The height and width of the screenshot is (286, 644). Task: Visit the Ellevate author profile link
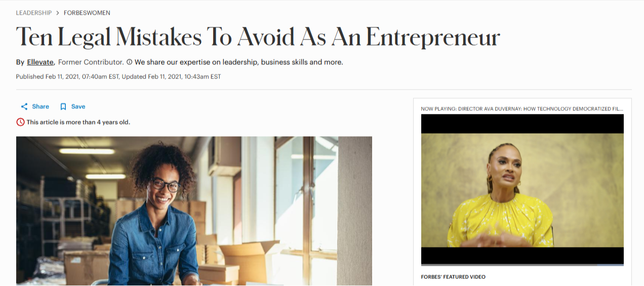pyautogui.click(x=41, y=62)
